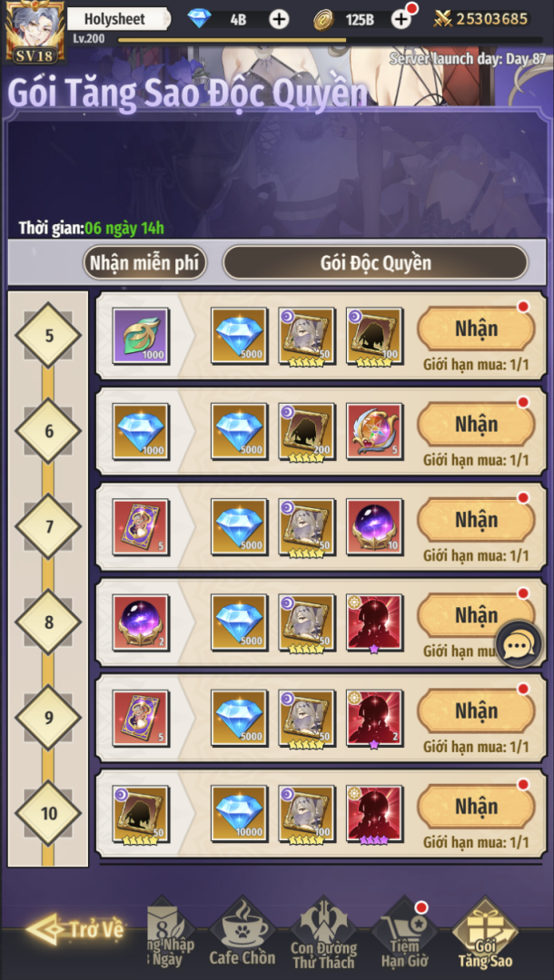
Task: Click Trở Về back button
Action: [75, 929]
